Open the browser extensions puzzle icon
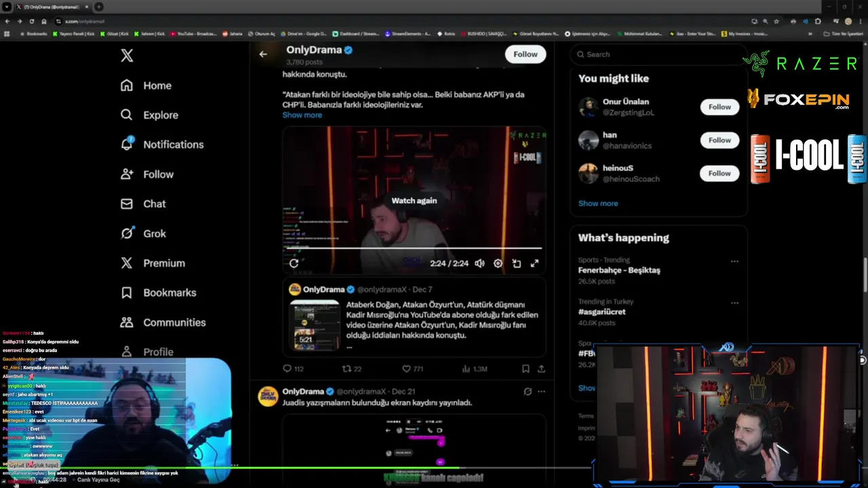The image size is (868, 488). [818, 21]
